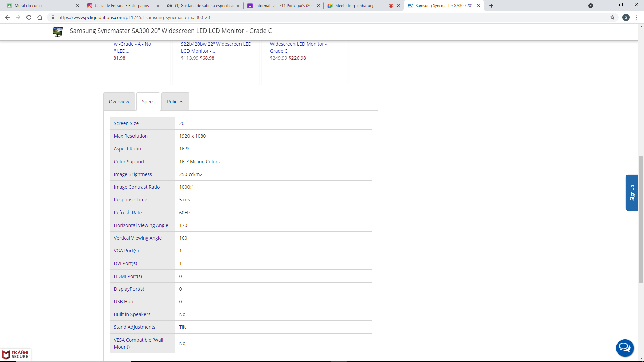Close the Mural do curso tab
The image size is (644, 362).
click(78, 6)
